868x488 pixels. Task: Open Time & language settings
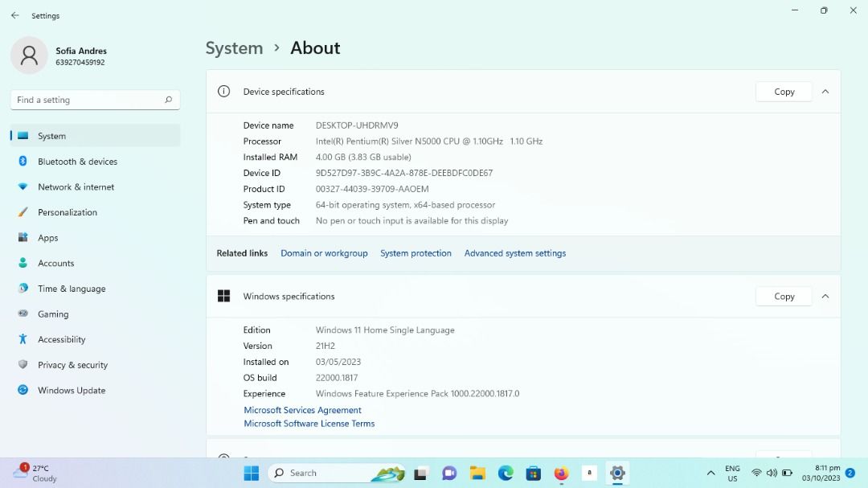(72, 288)
